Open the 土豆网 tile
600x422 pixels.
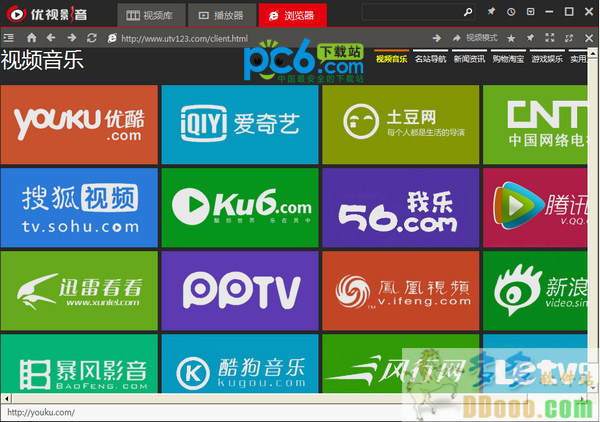tap(401, 125)
